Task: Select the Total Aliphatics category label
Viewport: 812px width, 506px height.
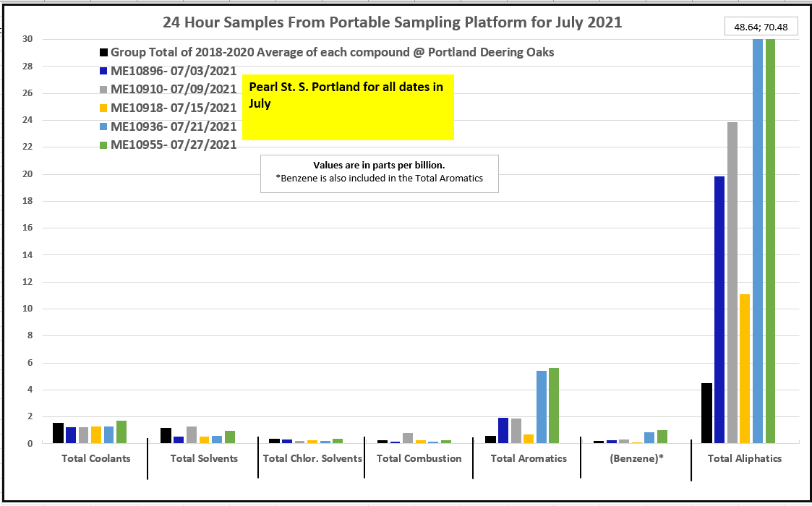Action: tap(744, 458)
